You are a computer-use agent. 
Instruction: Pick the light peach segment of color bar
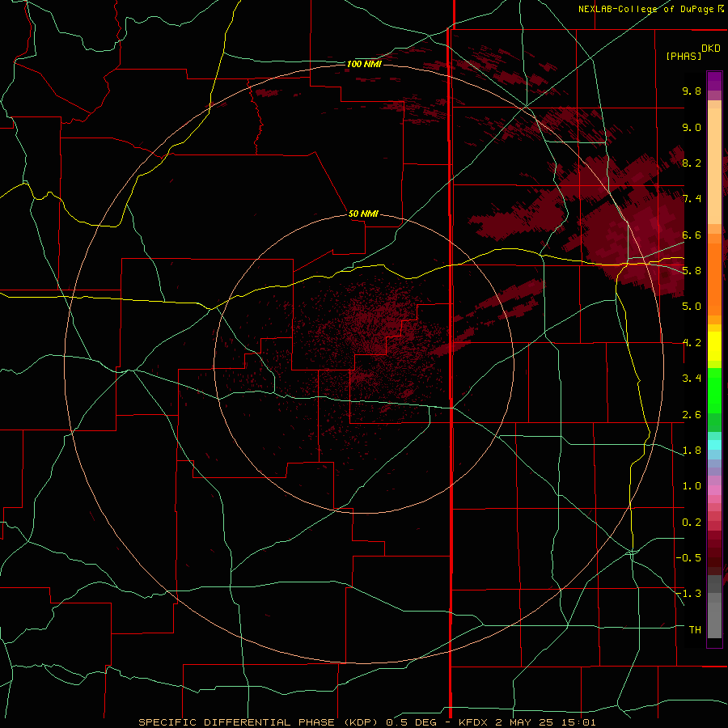pyautogui.click(x=714, y=166)
